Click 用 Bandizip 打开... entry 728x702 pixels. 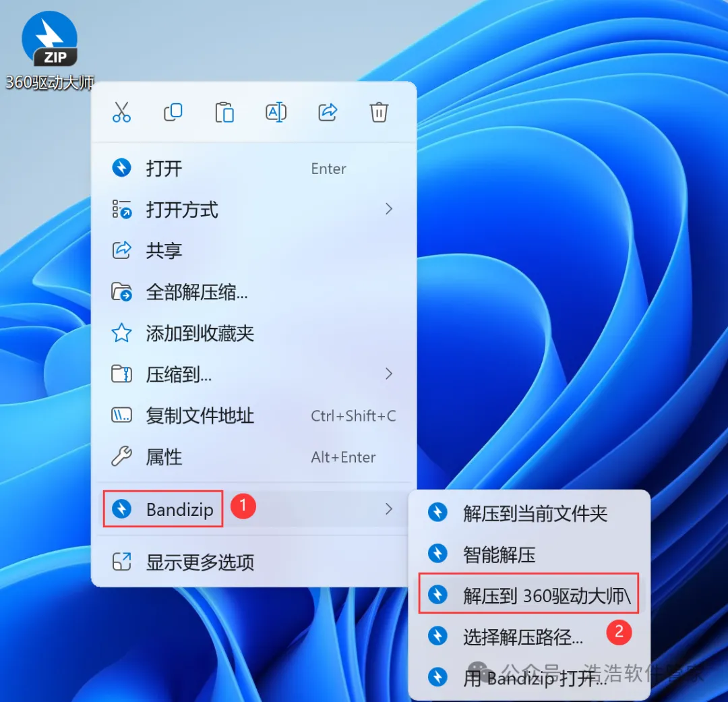529,677
